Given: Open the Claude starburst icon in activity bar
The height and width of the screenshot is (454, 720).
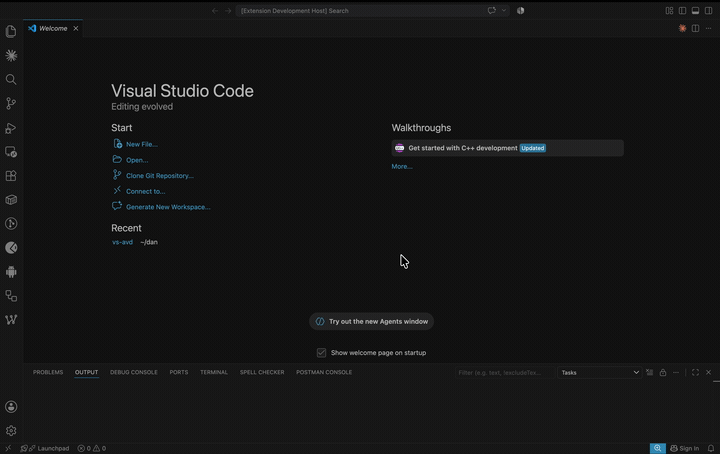Looking at the screenshot, I should point(11,56).
